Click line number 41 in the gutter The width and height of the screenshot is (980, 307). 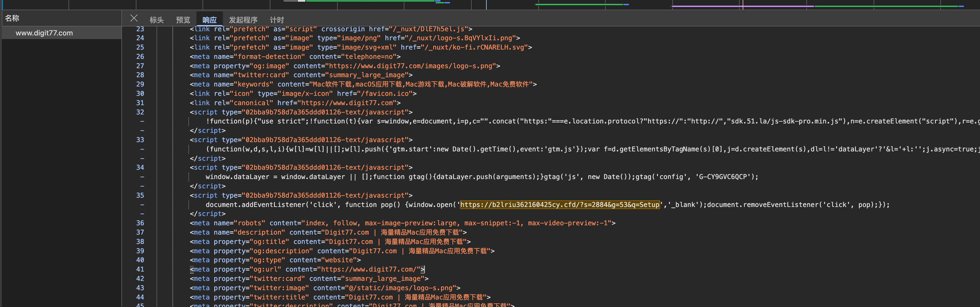pyautogui.click(x=140, y=269)
